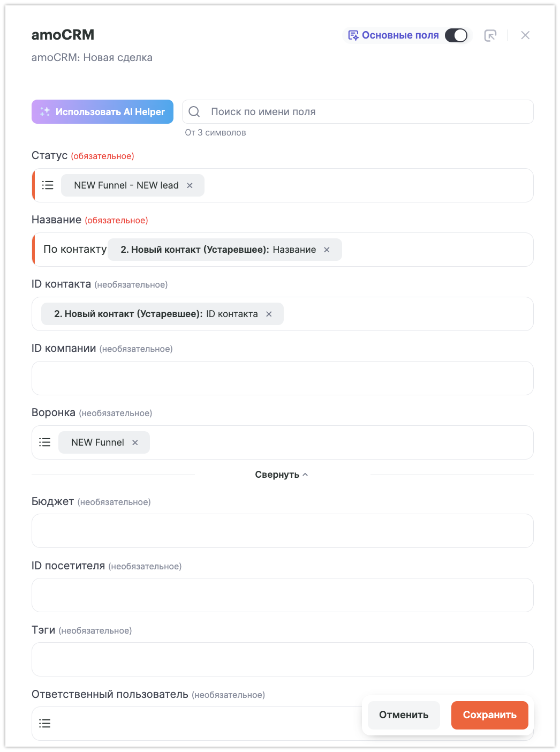The image size is (560, 752).
Task: Toggle the Основные поля switch
Action: point(456,35)
